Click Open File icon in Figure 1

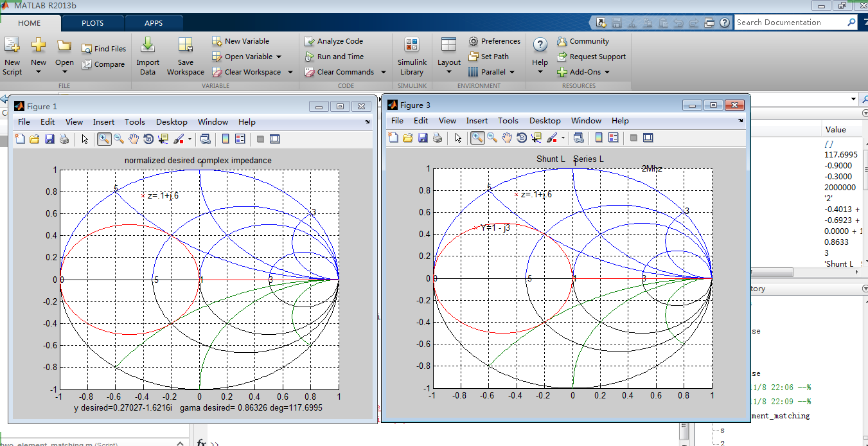35,139
